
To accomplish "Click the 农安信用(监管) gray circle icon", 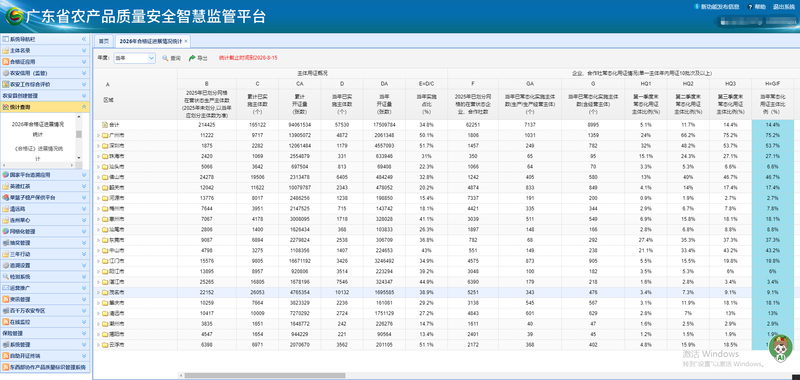I will pos(6,73).
